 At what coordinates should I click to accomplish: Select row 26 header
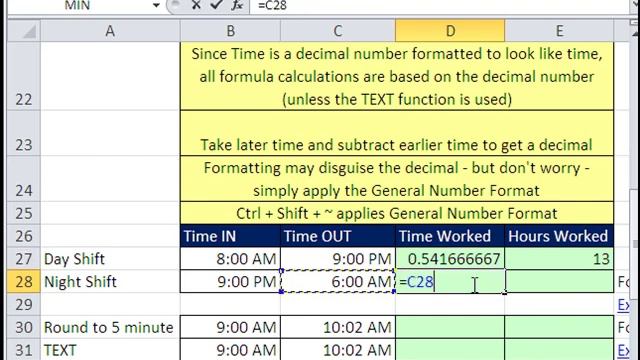[x=24, y=236]
